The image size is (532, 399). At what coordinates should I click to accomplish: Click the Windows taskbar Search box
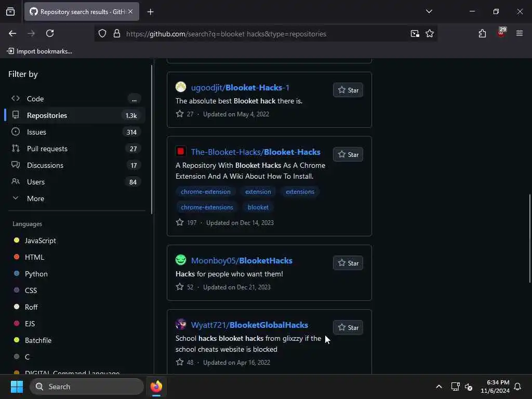(87, 387)
